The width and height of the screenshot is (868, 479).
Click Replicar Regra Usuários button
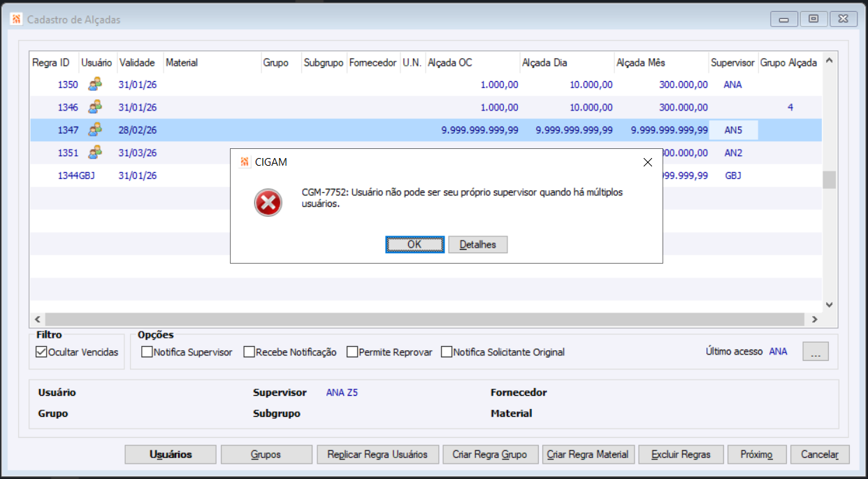(377, 455)
